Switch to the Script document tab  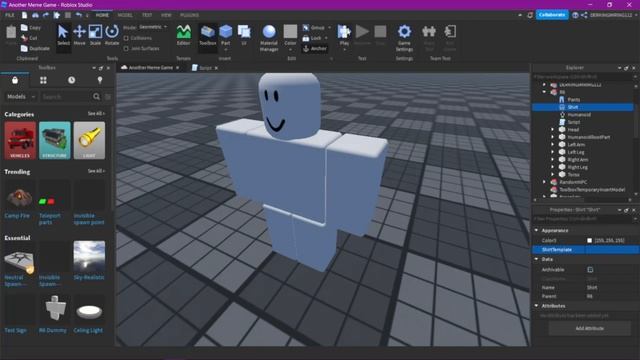(205, 68)
